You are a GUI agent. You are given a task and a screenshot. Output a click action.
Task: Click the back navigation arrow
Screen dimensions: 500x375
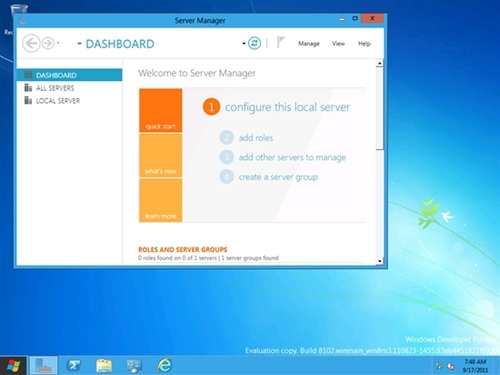31,43
